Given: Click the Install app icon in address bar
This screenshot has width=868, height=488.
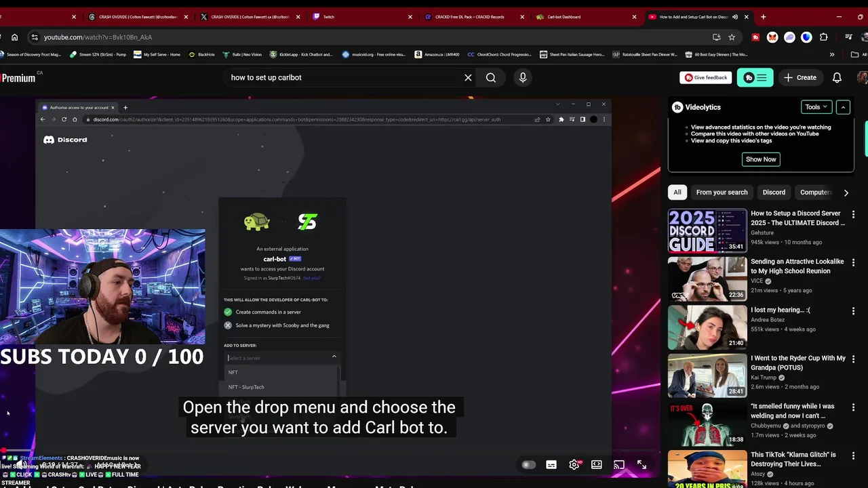Looking at the screenshot, I should [x=717, y=37].
